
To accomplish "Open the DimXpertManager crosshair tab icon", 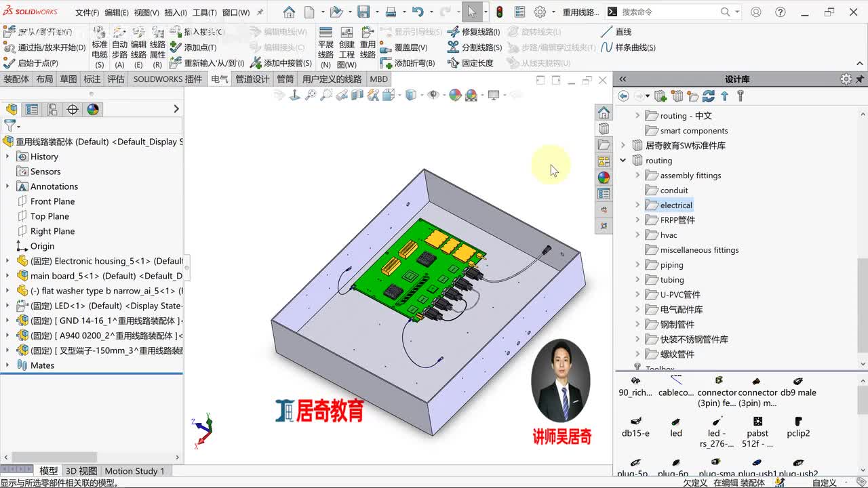I will [73, 109].
